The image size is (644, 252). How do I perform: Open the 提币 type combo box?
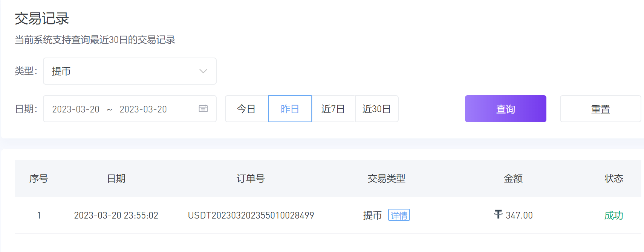[130, 71]
